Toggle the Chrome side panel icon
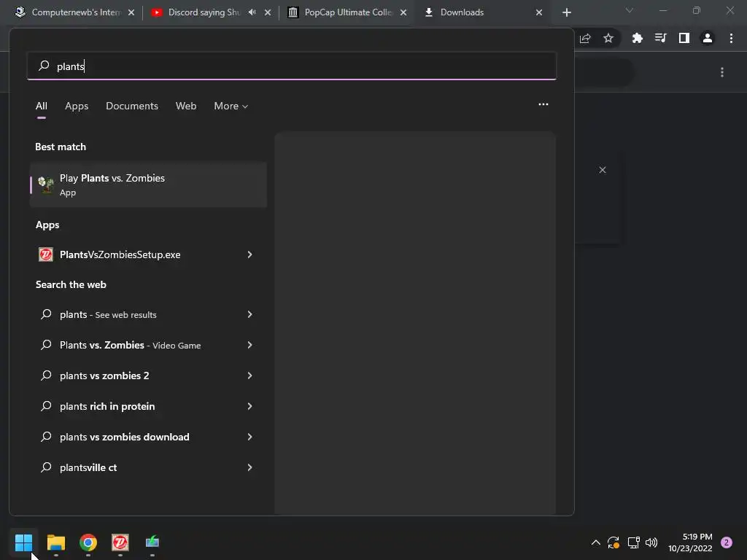Screen dimensions: 747x560 (x=684, y=38)
